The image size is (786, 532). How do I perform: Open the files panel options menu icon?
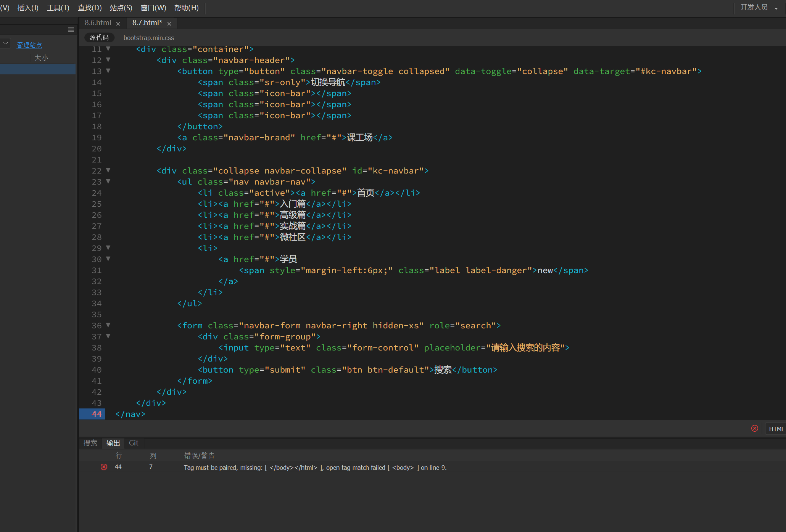tap(71, 30)
